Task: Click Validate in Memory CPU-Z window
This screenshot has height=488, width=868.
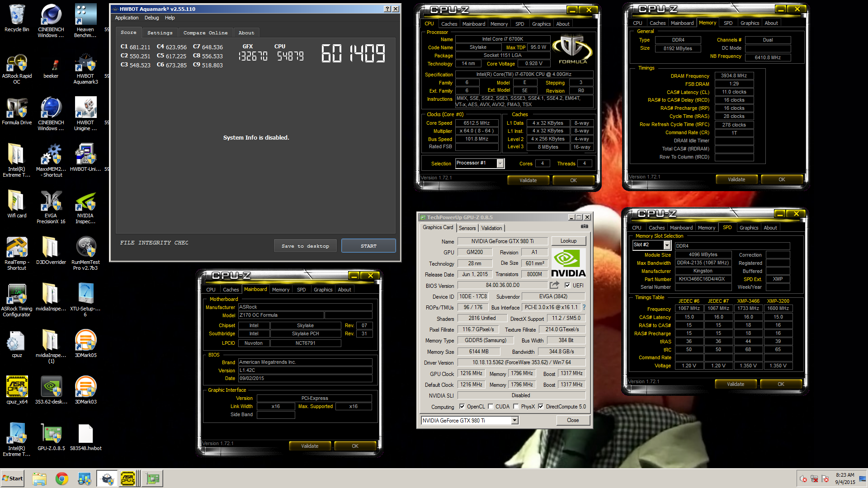Action: pos(736,180)
